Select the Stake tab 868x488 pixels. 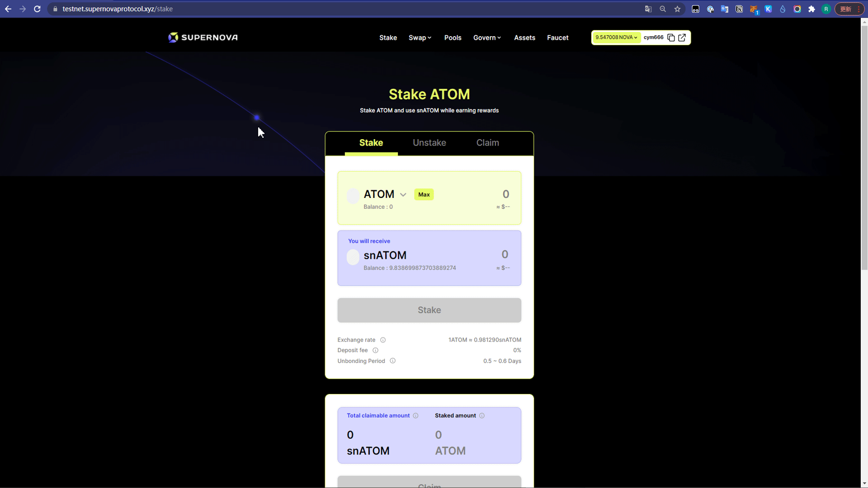tap(371, 143)
